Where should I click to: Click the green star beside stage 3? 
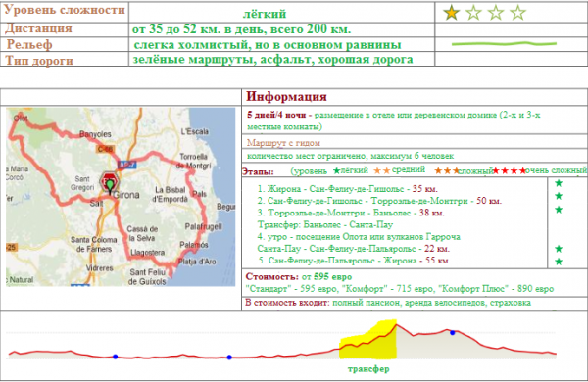[559, 210]
